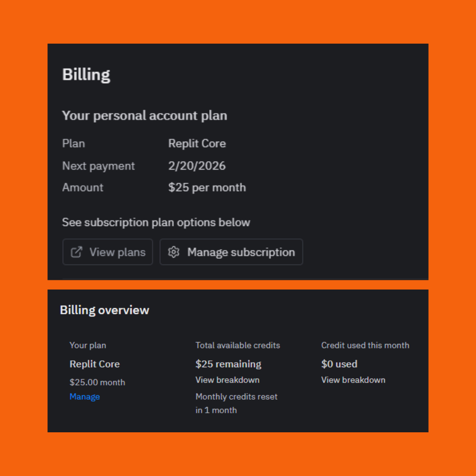476x476 pixels.
Task: Click the gear icon beside Manage subscription
Action: coord(174,252)
